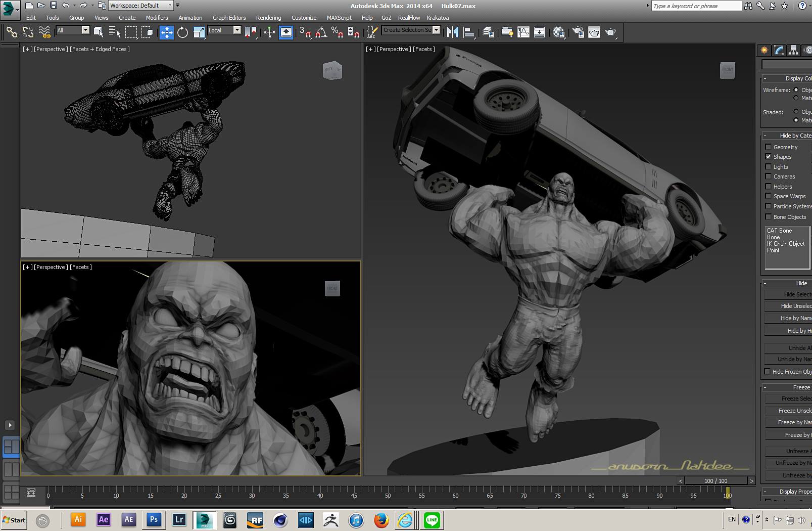Open Rendered Frame Window icon

594,32
